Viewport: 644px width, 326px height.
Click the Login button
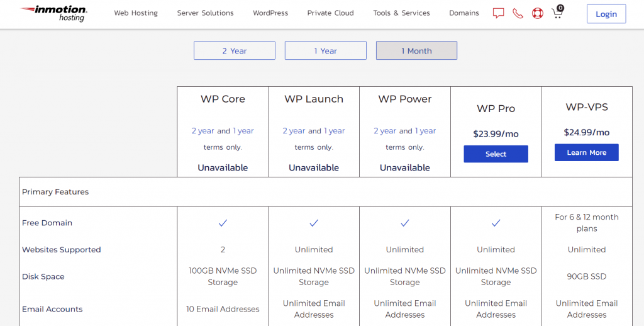click(x=606, y=14)
